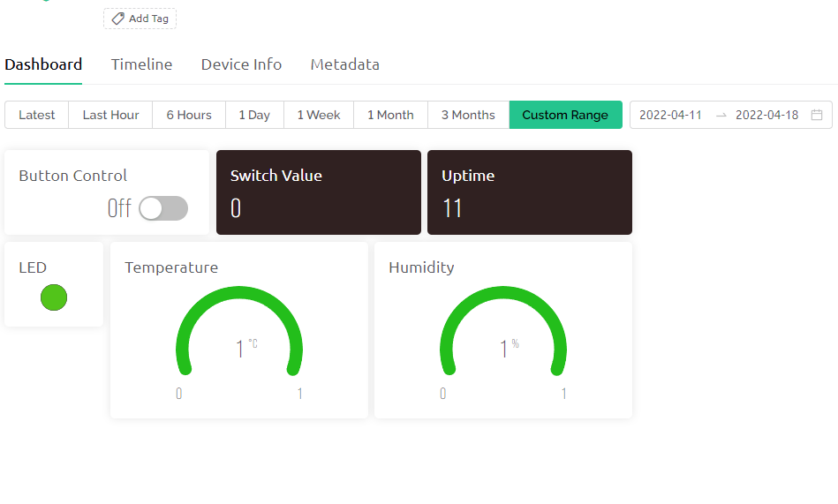838x504 pixels.
Task: Click the Temperature gauge arc
Action: pos(239,330)
